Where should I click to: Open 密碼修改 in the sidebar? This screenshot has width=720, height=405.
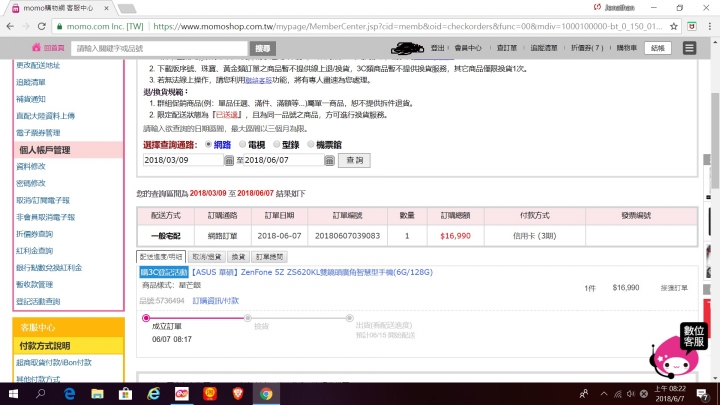click(31, 183)
